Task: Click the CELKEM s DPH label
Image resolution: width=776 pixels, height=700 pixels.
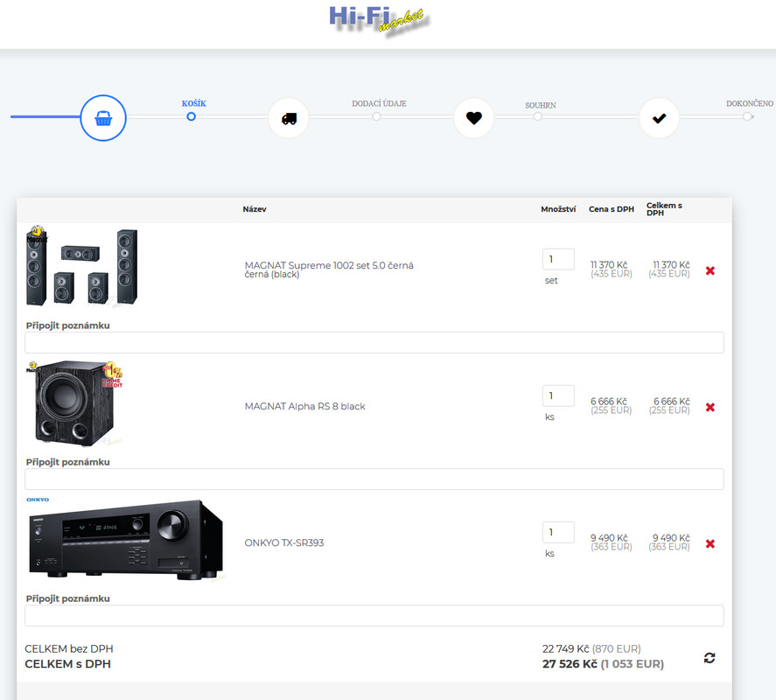Action: (67, 664)
